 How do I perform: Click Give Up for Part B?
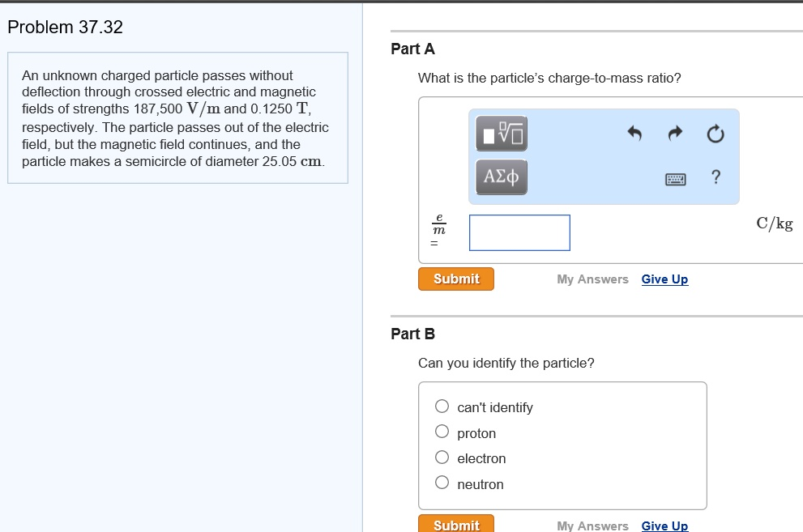coord(664,525)
